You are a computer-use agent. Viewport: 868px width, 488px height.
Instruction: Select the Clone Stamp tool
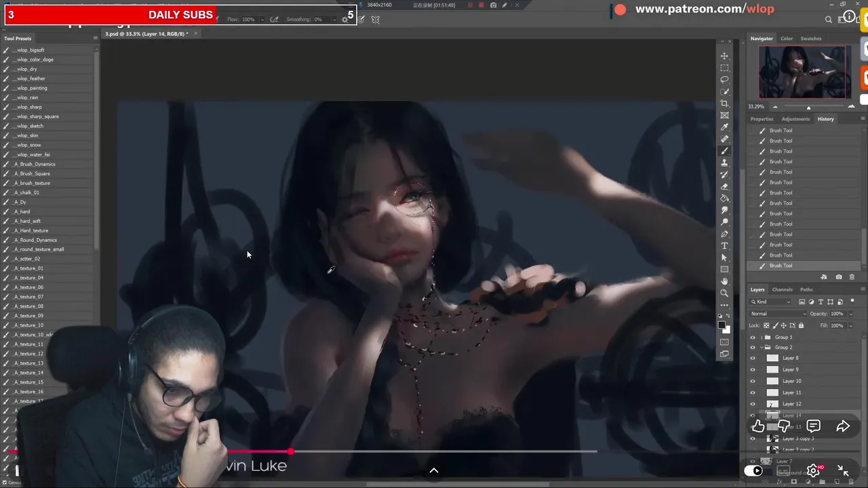click(x=724, y=163)
